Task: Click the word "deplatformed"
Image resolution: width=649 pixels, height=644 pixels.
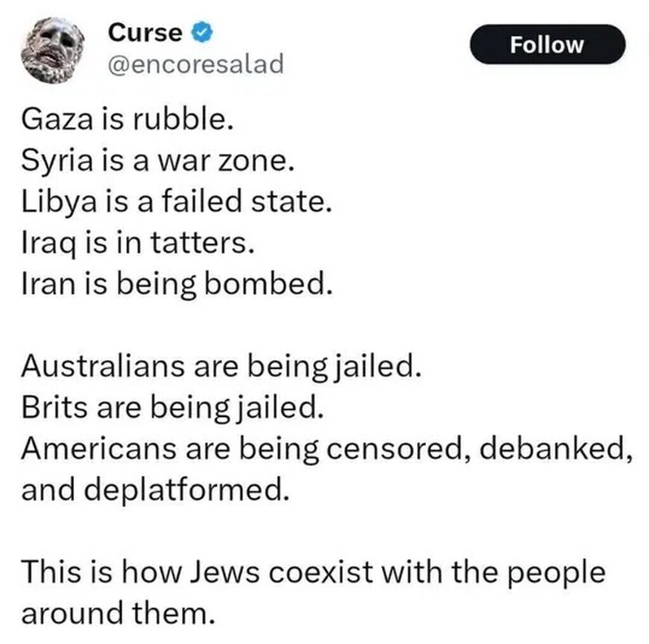Action: click(x=181, y=491)
